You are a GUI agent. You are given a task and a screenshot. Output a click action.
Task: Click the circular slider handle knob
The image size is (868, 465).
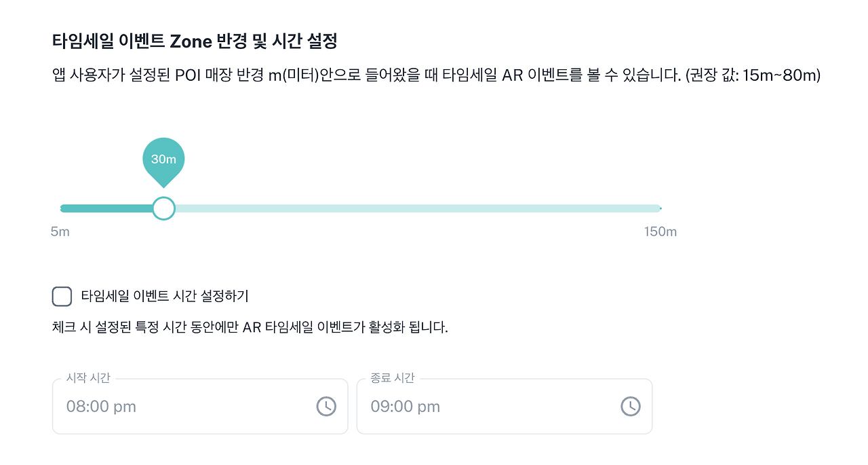coord(163,208)
